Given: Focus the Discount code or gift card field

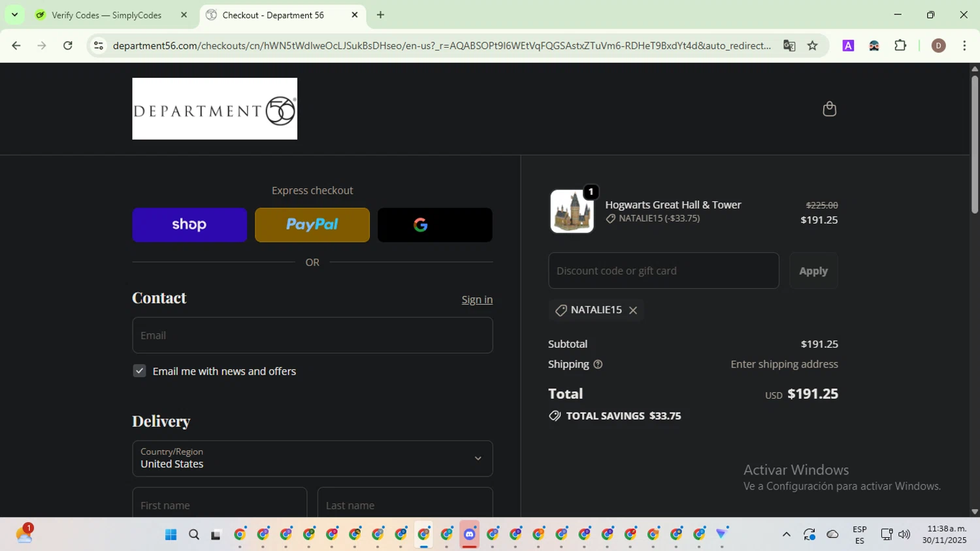Looking at the screenshot, I should [x=664, y=271].
